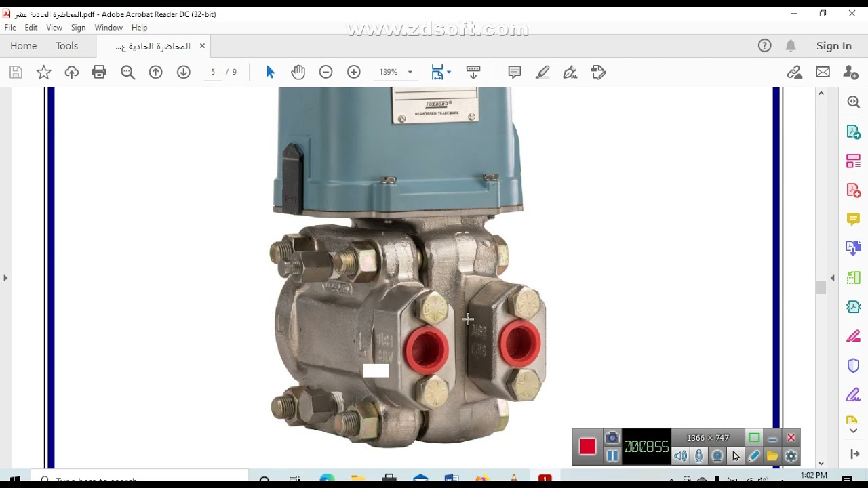This screenshot has width=868, height=488.
Task: Open the View menu
Action: click(x=54, y=28)
